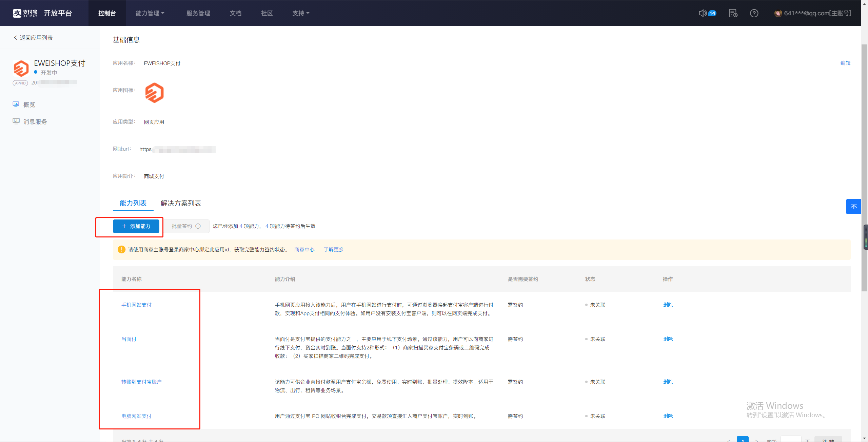
Task: Open the 服务管理 menu item
Action: pyautogui.click(x=198, y=13)
